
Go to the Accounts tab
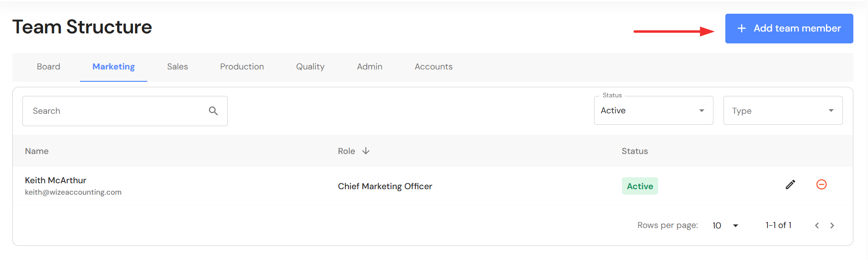(x=434, y=67)
